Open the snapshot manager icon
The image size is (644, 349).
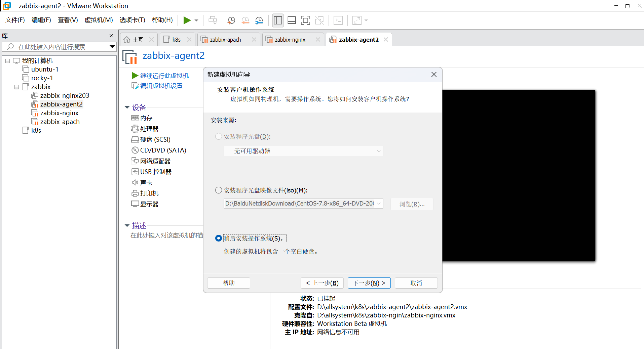point(259,20)
